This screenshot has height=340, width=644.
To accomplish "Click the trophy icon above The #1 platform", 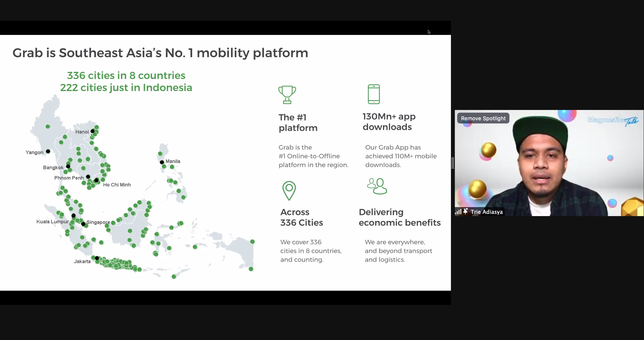I will (x=287, y=95).
